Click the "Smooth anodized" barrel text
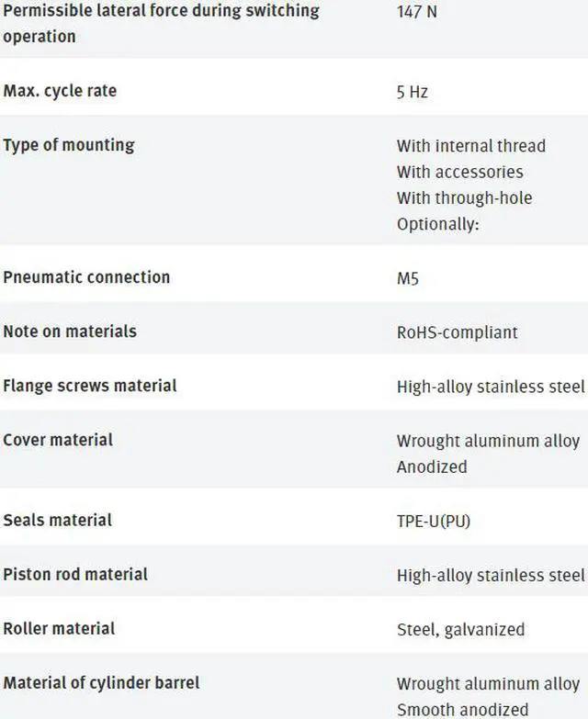 462,709
